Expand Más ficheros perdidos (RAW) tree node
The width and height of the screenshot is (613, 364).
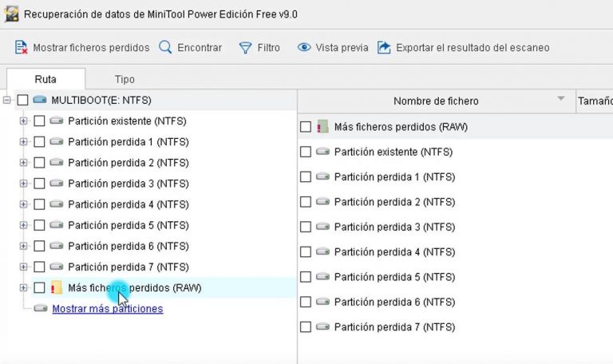click(x=23, y=287)
